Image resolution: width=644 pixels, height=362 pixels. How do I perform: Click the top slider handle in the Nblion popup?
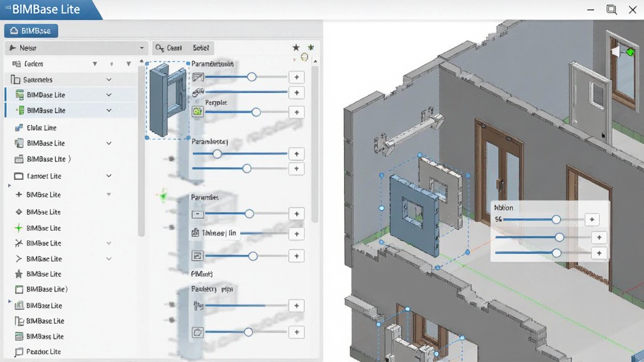(x=556, y=219)
